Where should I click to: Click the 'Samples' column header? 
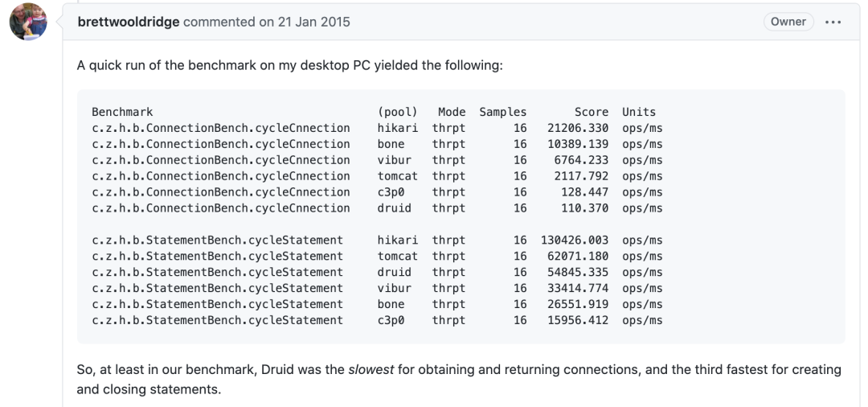pyautogui.click(x=503, y=112)
